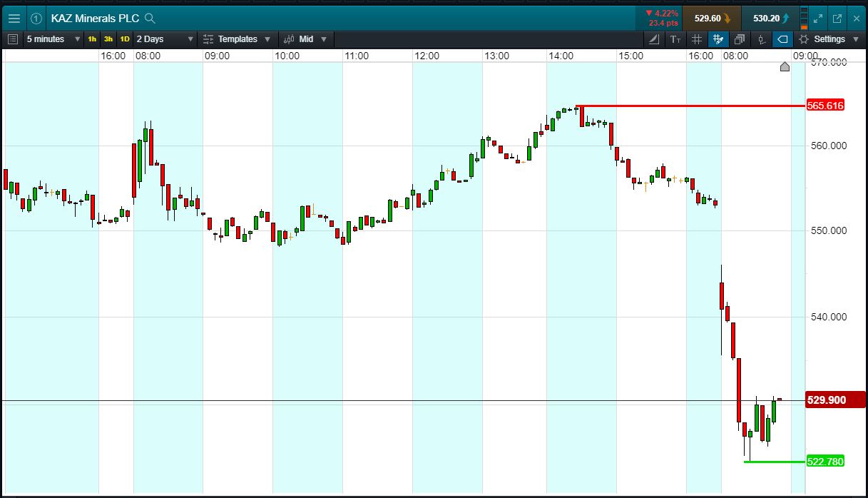Open the 5 minutes interval dropdown
Image resolution: width=868 pixels, height=498 pixels.
53,39
